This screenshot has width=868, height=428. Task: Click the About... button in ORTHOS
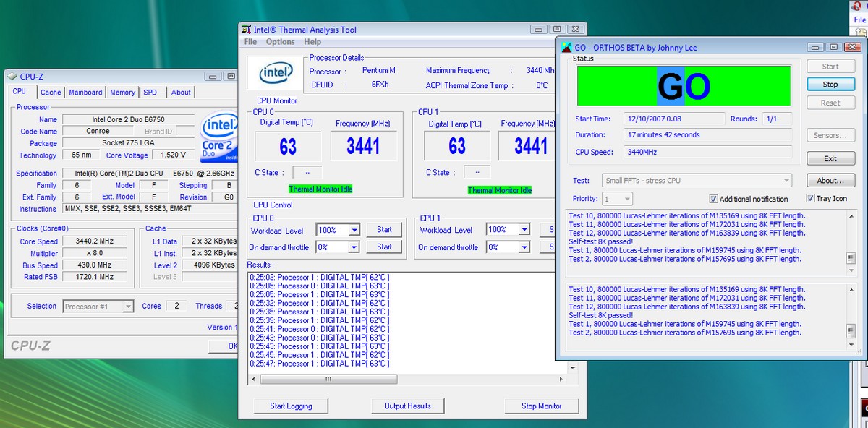tap(830, 181)
